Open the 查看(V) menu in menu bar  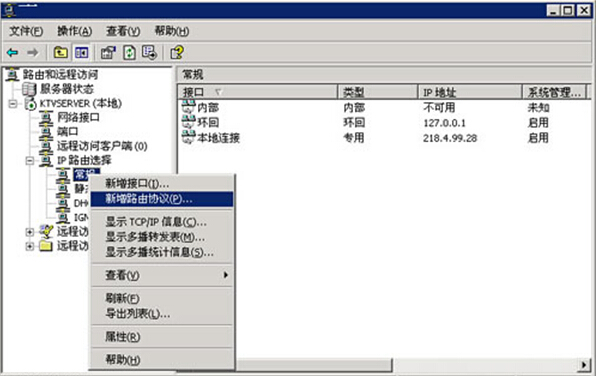(x=123, y=31)
